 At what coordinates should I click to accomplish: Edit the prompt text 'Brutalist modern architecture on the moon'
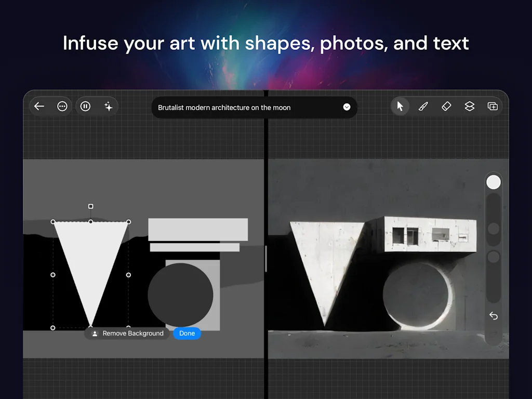(x=223, y=107)
